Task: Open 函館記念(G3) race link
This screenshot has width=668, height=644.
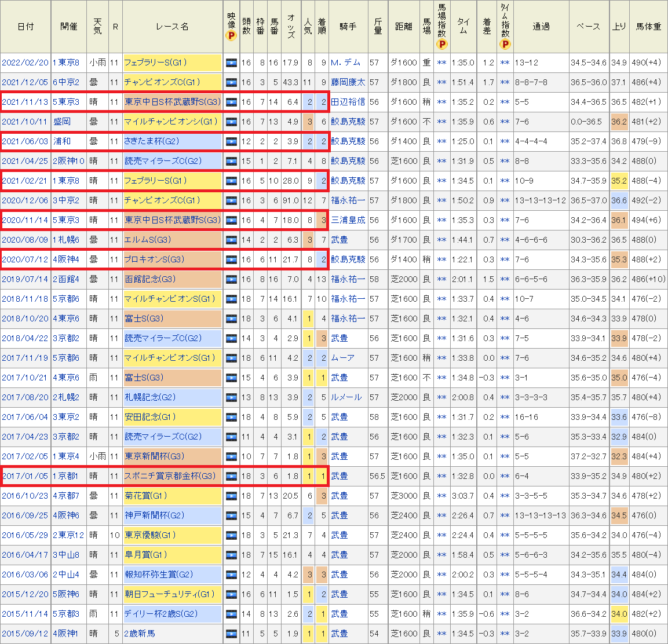Action: click(x=150, y=279)
